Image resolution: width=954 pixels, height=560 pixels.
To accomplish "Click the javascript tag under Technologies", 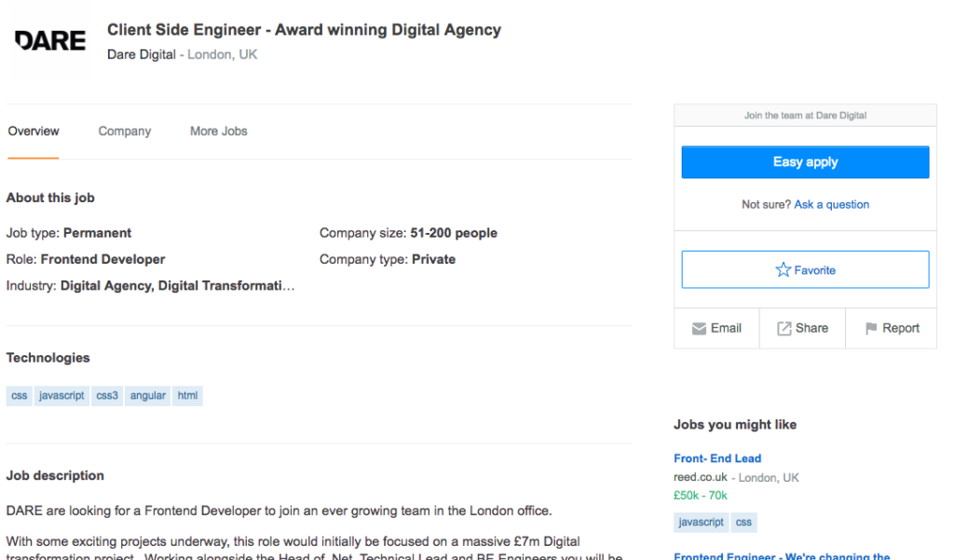I will tap(61, 396).
